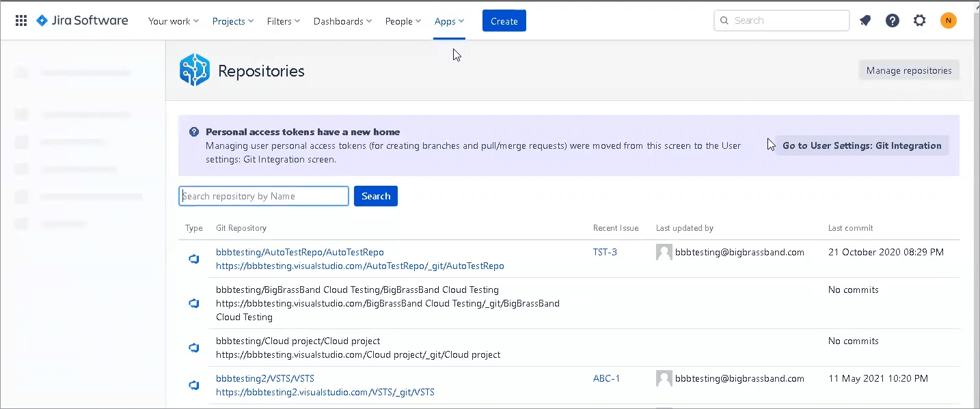The height and width of the screenshot is (409, 980).
Task: Focus the Search repository by Name field
Action: [x=264, y=196]
